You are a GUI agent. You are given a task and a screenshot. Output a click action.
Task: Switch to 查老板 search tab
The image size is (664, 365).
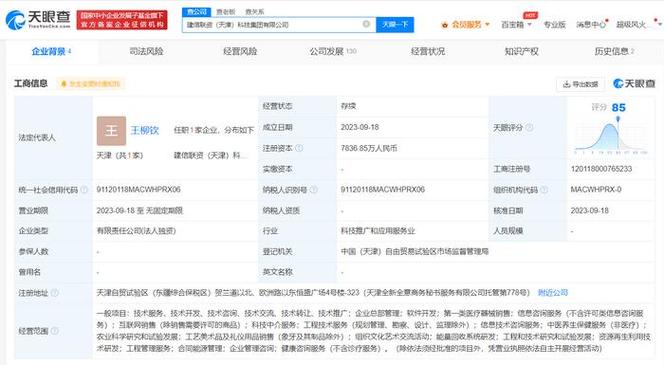pyautogui.click(x=226, y=12)
